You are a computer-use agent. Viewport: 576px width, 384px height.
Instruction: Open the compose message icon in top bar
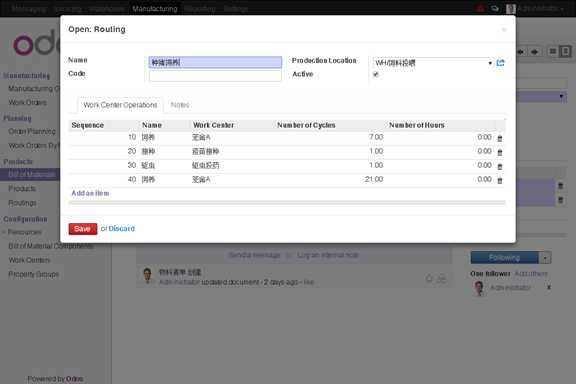[495, 8]
